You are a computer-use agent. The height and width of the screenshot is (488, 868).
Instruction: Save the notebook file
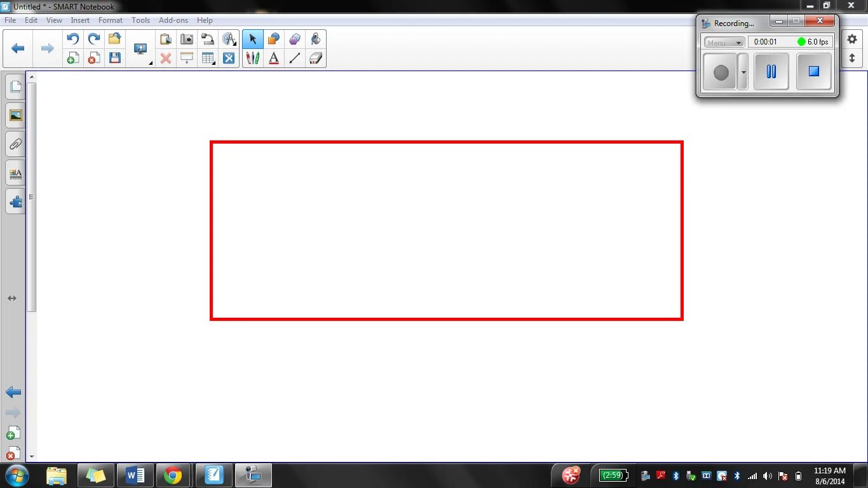pyautogui.click(x=114, y=58)
